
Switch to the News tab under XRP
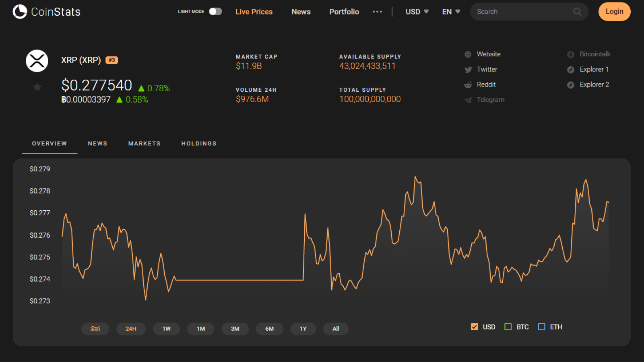click(98, 144)
